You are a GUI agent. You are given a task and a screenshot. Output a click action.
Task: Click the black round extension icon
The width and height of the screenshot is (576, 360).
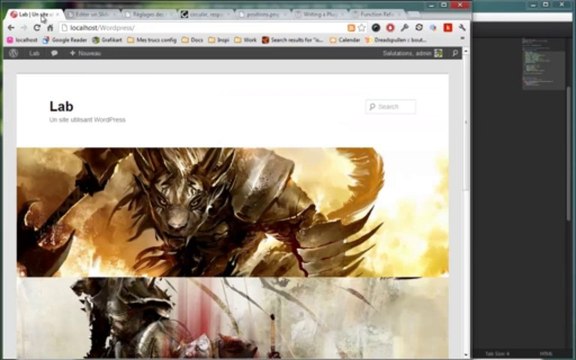(x=376, y=28)
